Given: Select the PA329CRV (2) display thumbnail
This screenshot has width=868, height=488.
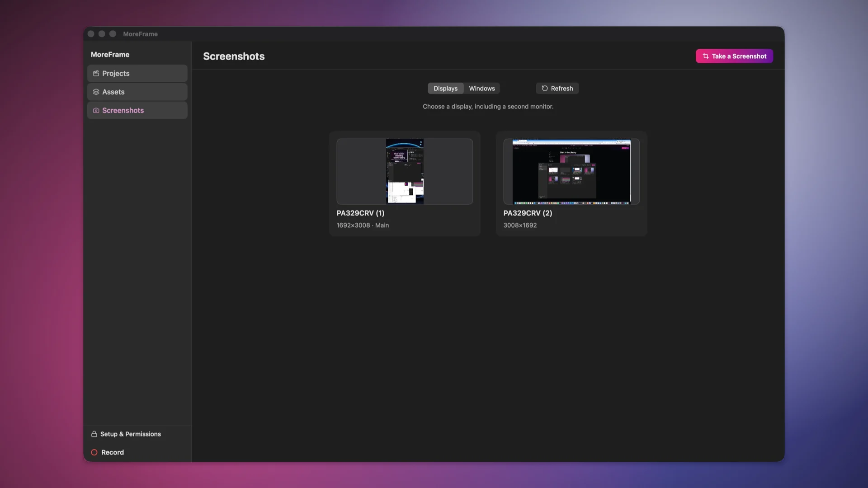Looking at the screenshot, I should (x=571, y=171).
